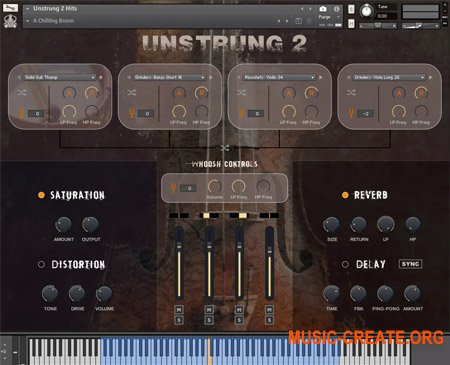Shuffle the Solid Sub Thump layer sample
The width and height of the screenshot is (450, 365).
(x=22, y=93)
